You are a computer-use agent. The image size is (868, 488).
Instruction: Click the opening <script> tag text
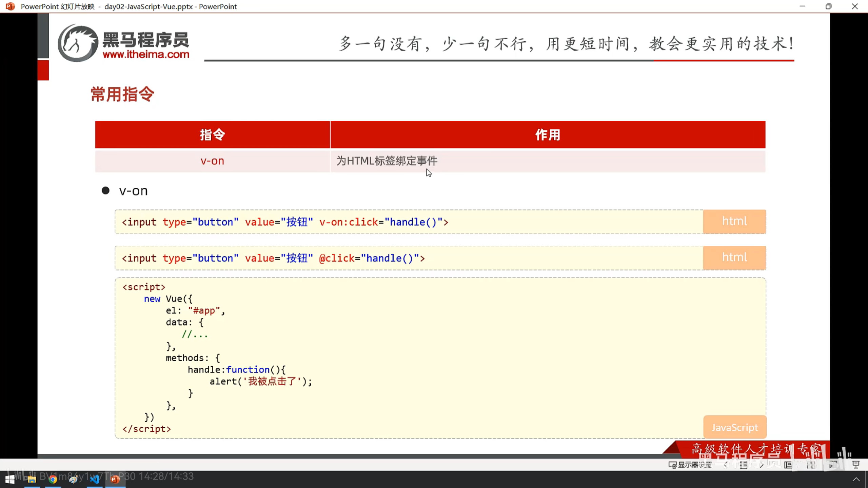pos(144,287)
